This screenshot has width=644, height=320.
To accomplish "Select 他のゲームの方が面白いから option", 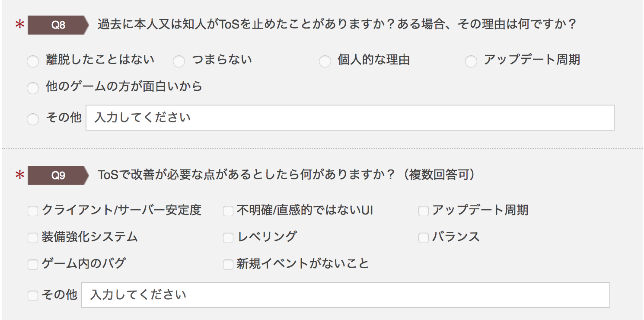I will [33, 88].
